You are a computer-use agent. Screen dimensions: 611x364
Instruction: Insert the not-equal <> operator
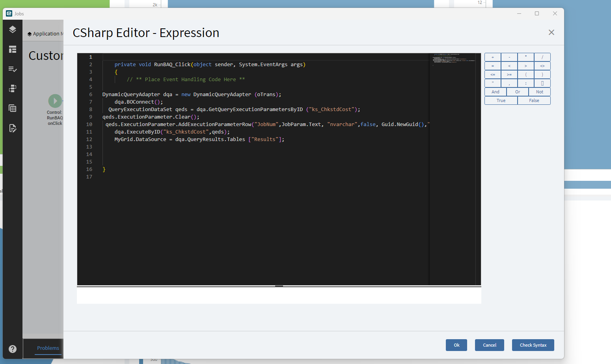542,66
